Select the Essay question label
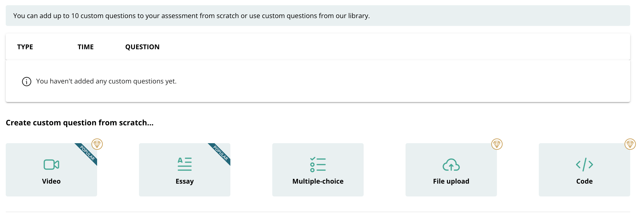This screenshot has width=644, height=215. (184, 181)
